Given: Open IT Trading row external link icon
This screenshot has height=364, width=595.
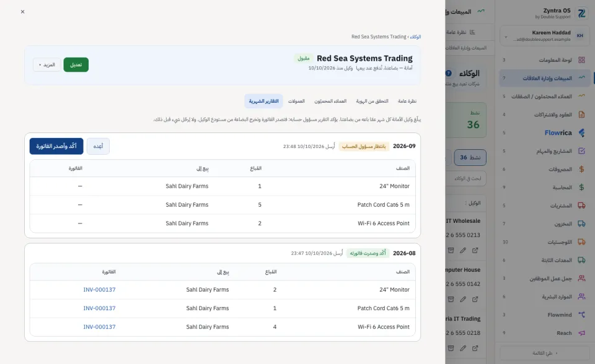Looking at the screenshot, I should click(x=475, y=348).
